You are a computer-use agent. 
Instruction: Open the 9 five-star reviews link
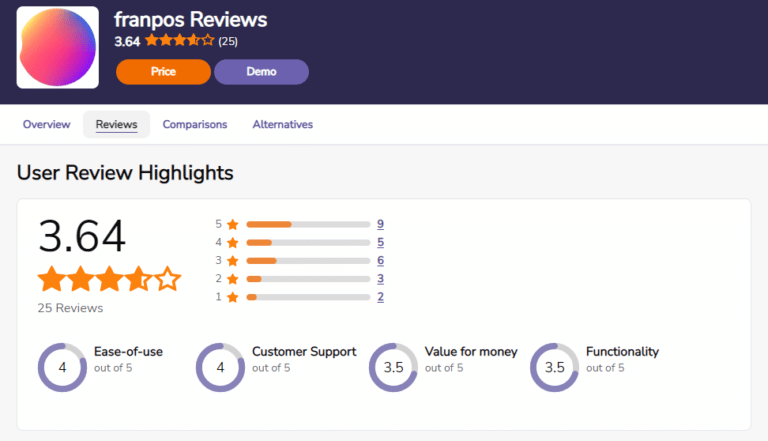380,224
